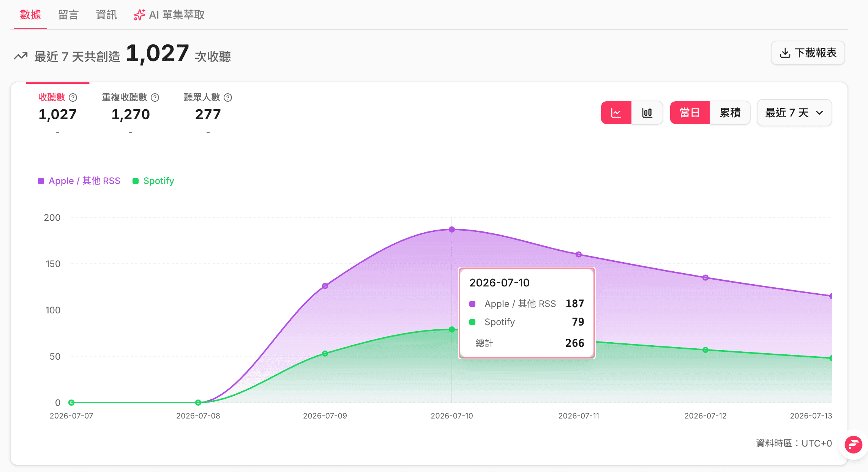868x472 pixels.
Task: Click data point at 2026-07-08 baseline
Action: (198, 403)
